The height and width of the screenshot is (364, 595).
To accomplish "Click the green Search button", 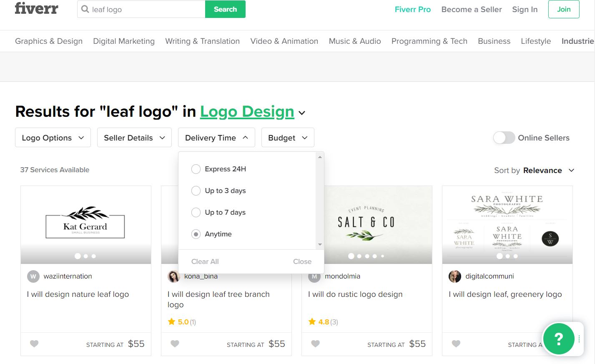I will point(225,9).
